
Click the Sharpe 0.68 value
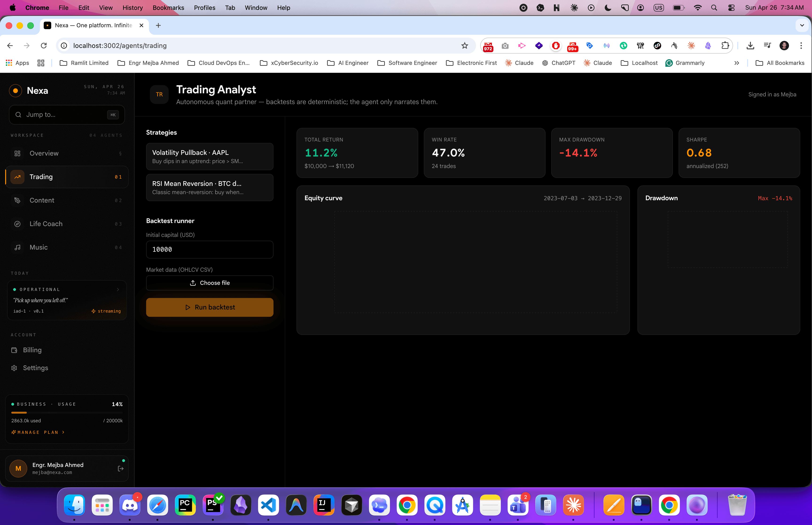click(699, 153)
